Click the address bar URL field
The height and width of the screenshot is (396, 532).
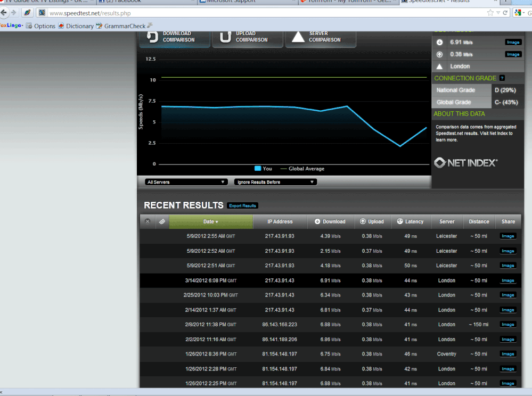pyautogui.click(x=265, y=13)
